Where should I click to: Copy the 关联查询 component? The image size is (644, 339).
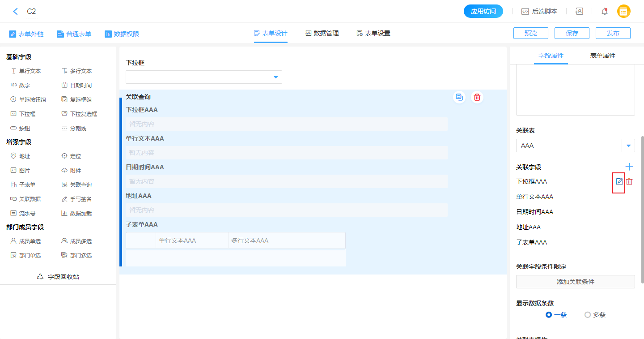tap(459, 97)
